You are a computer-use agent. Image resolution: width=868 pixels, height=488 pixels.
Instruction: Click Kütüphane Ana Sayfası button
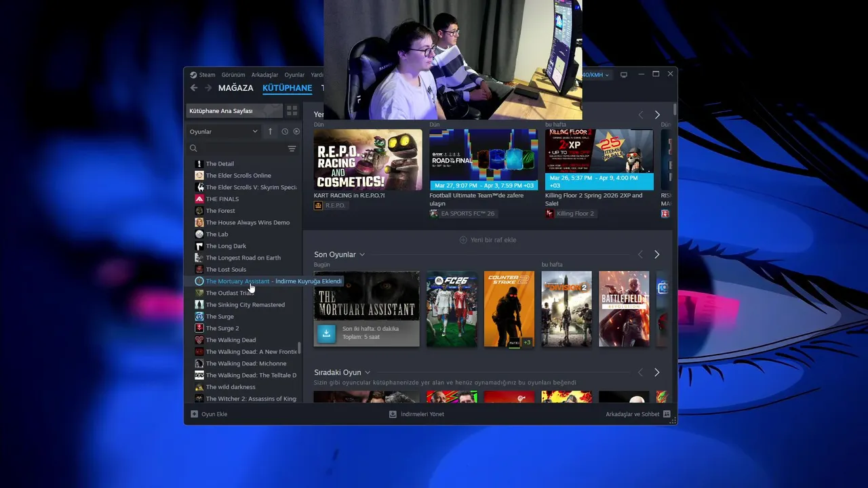click(x=234, y=110)
